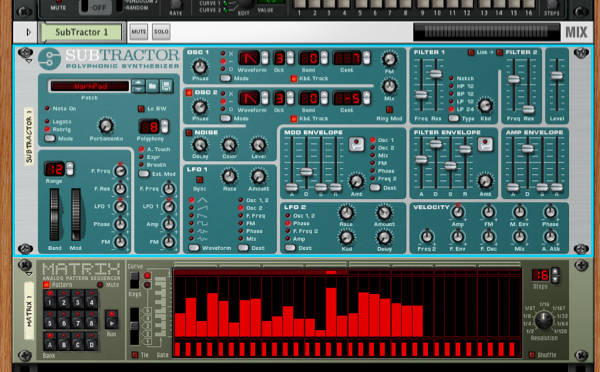Cycle the LFO 1 Dest button
600x372 pixels.
pos(243,248)
